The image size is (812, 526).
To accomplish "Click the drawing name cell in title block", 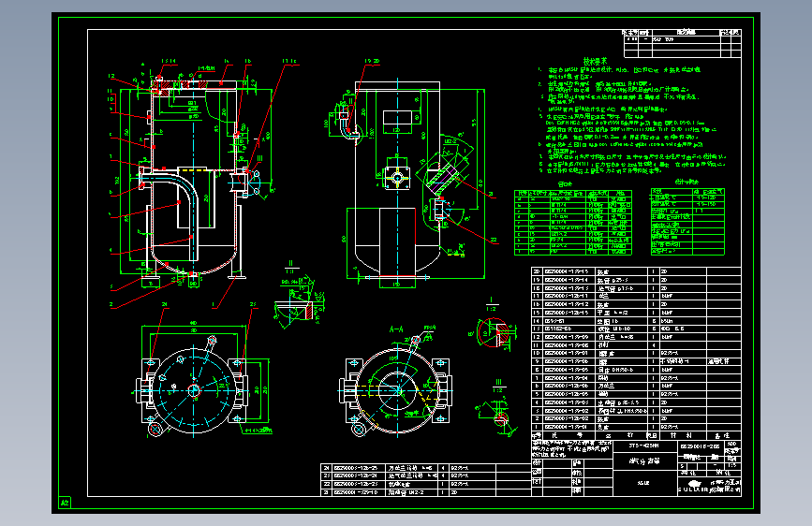I will (644, 460).
